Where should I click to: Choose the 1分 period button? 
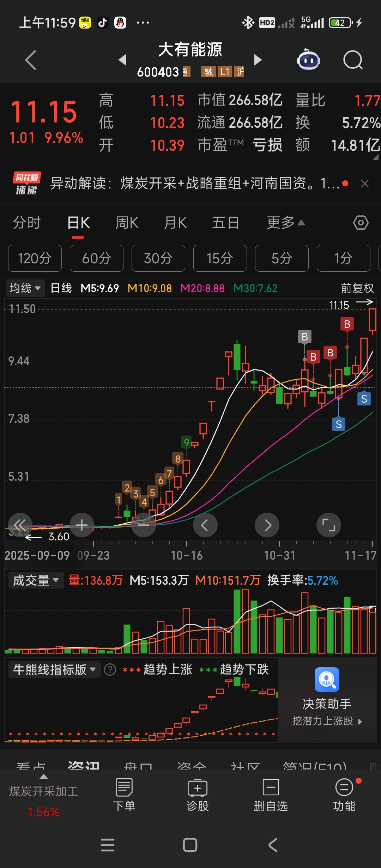[344, 258]
